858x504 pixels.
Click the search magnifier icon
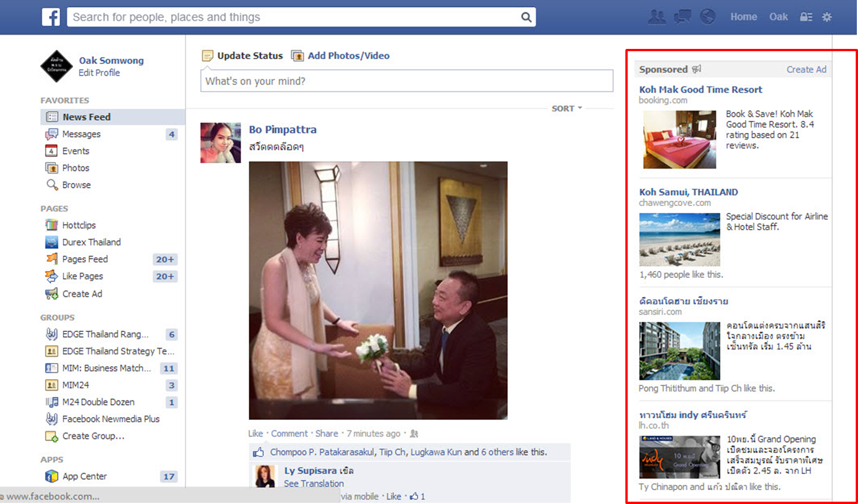pyautogui.click(x=526, y=17)
